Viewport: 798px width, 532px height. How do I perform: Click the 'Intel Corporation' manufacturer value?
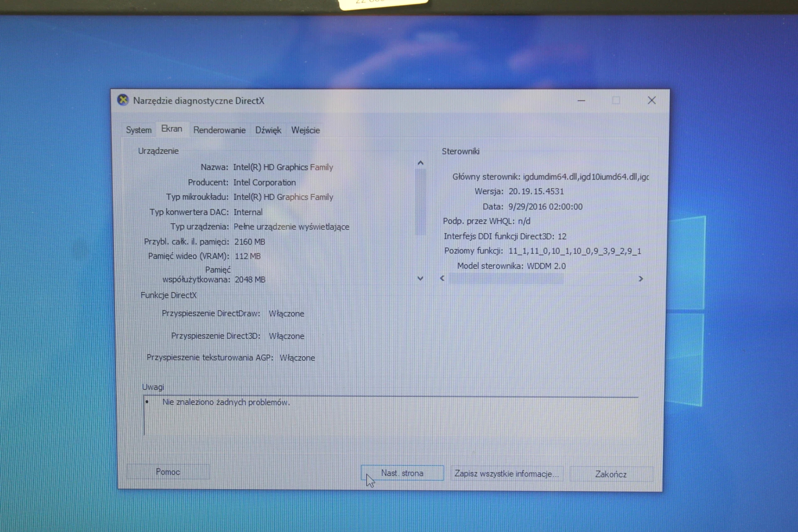coord(265,182)
